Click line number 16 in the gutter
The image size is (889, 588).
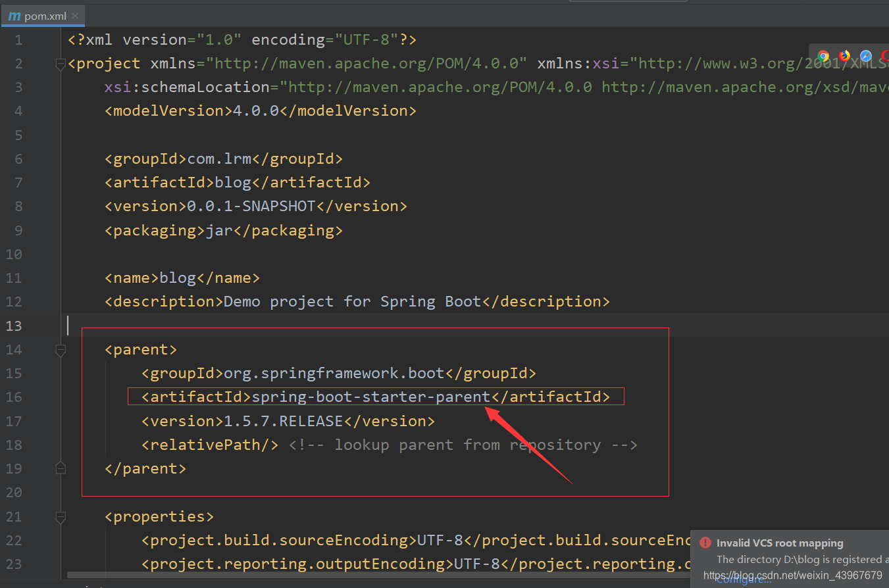14,397
